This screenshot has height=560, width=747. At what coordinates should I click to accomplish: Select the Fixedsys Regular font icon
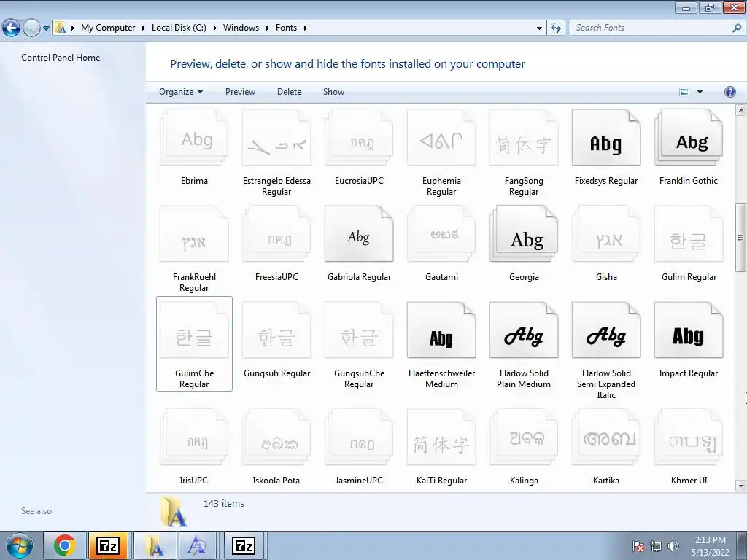click(606, 137)
